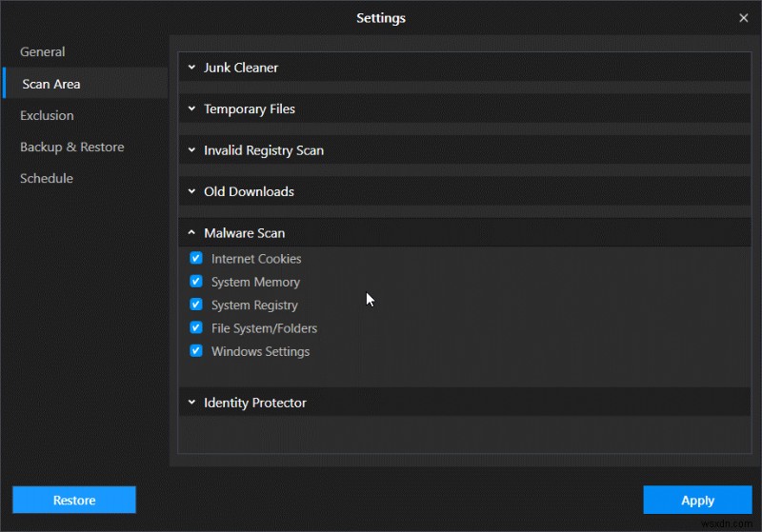Expand the Junk Cleaner section chevron
The height and width of the screenshot is (532, 762).
click(x=191, y=68)
